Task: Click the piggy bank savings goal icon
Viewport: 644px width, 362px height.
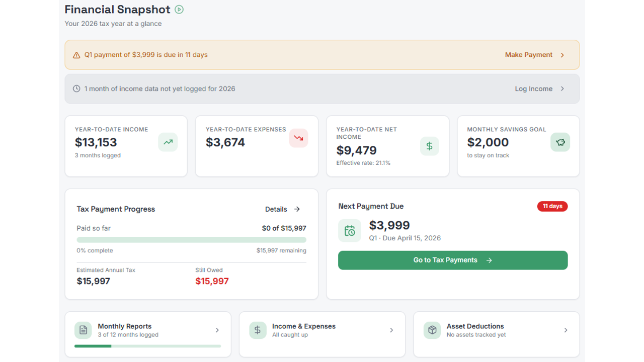Action: [x=560, y=142]
